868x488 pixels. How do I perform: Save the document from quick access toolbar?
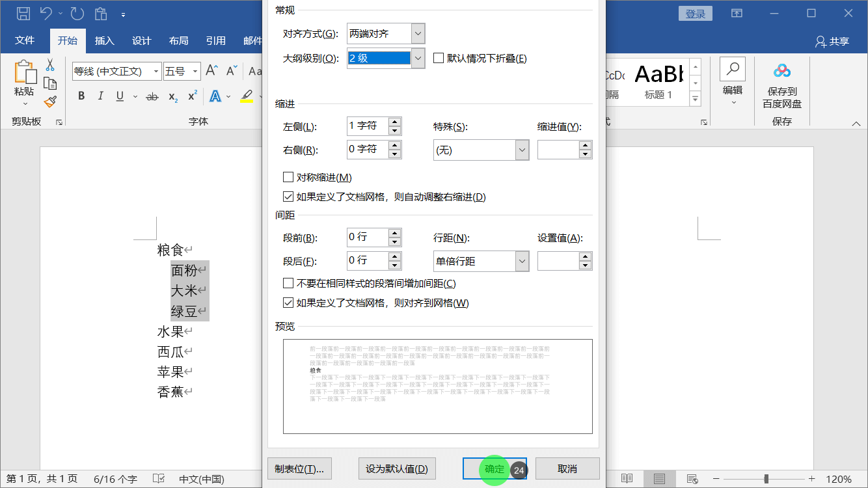coord(23,13)
